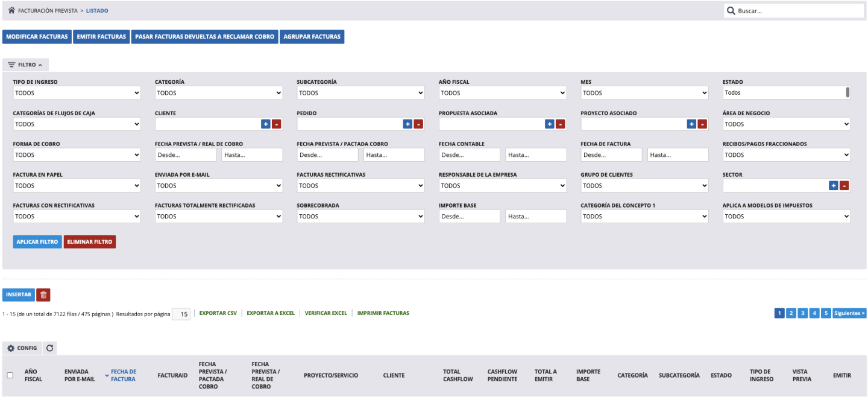Viewport: 868px width, 397px height.
Task: Open the Tipo de Ingreso dropdown
Action: (77, 93)
